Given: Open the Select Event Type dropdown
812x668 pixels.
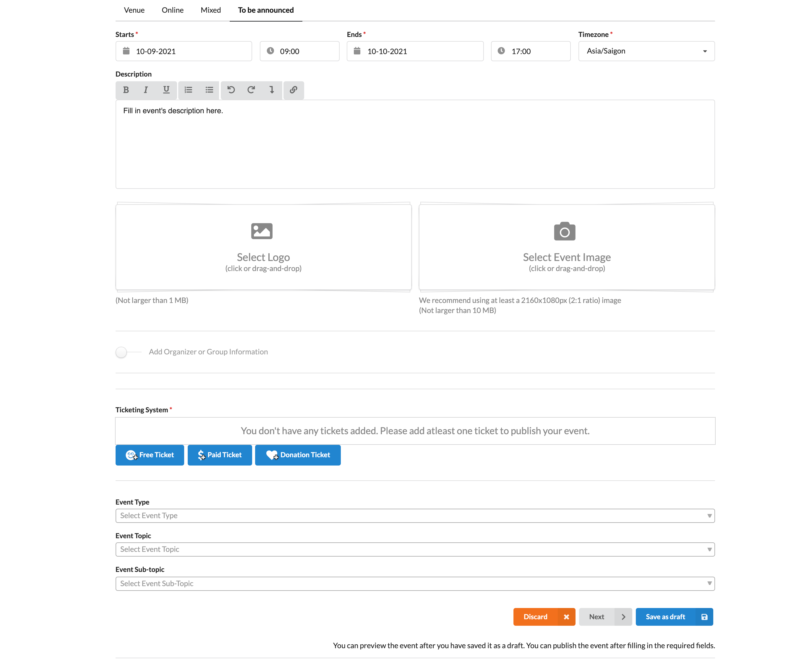Looking at the screenshot, I should click(x=415, y=516).
